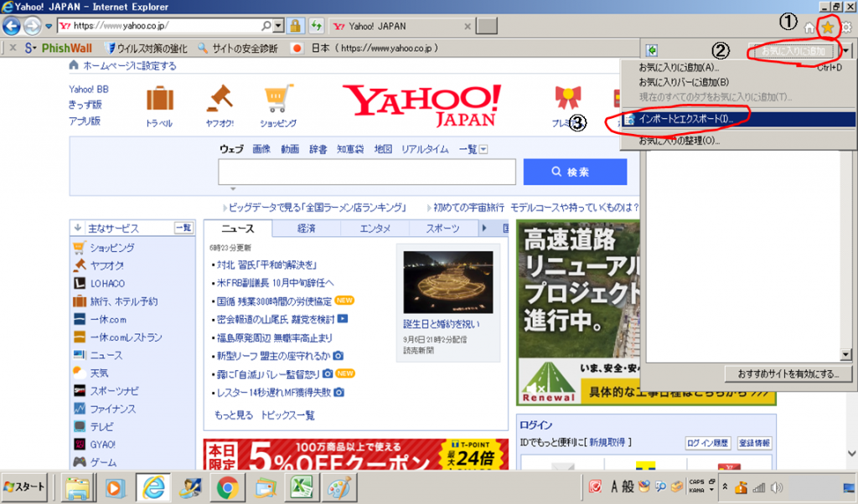This screenshot has height=504, width=858.
Task: Click favorites panel scrollbar down arrow
Action: point(845,354)
